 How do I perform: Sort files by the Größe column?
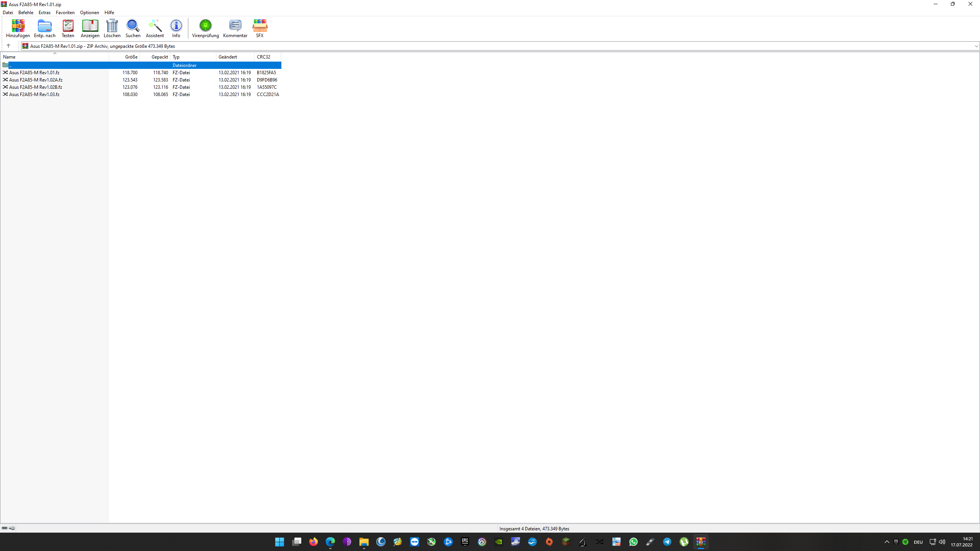131,57
